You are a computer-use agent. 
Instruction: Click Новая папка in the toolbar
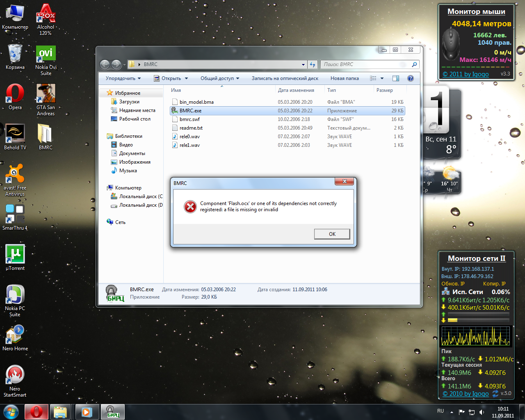tap(345, 78)
